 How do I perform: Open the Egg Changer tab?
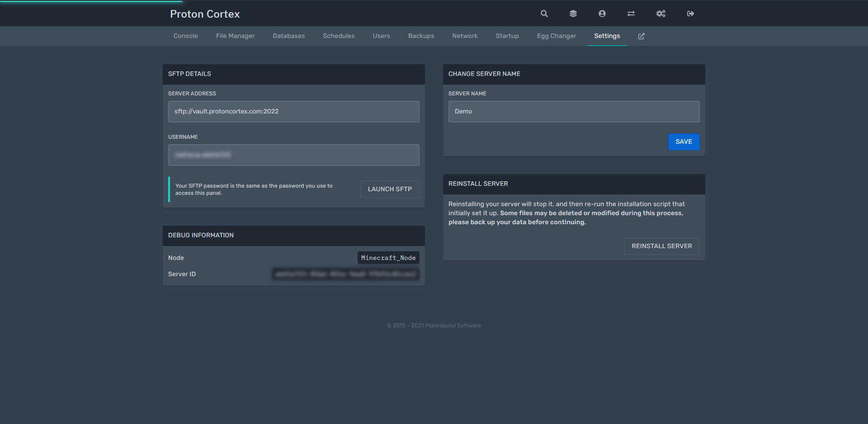557,36
